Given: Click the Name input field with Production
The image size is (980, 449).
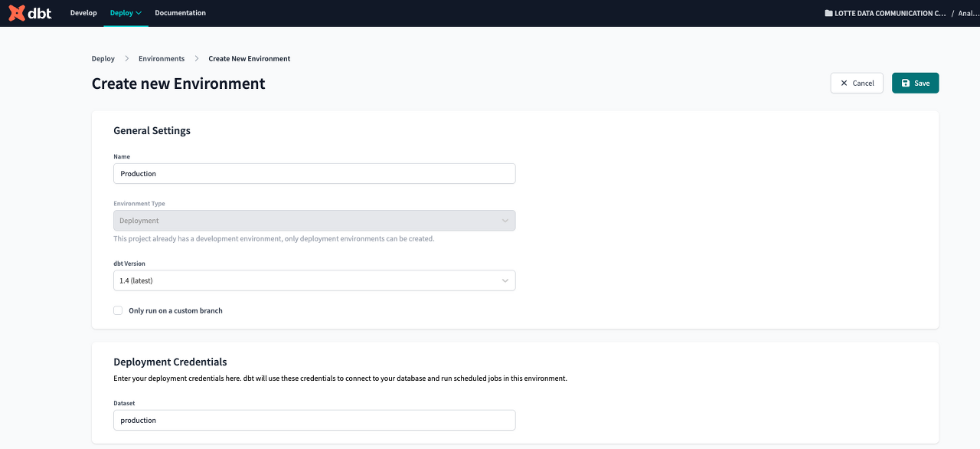Looking at the screenshot, I should (x=315, y=173).
